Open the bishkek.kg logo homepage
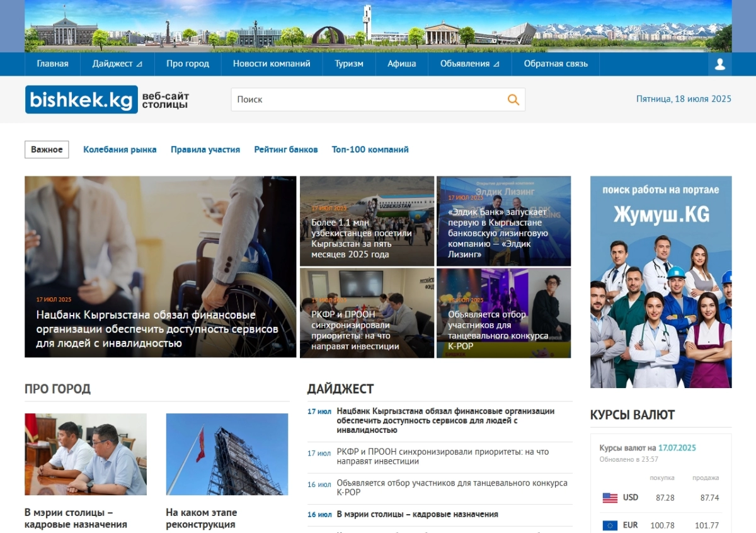 81,100
